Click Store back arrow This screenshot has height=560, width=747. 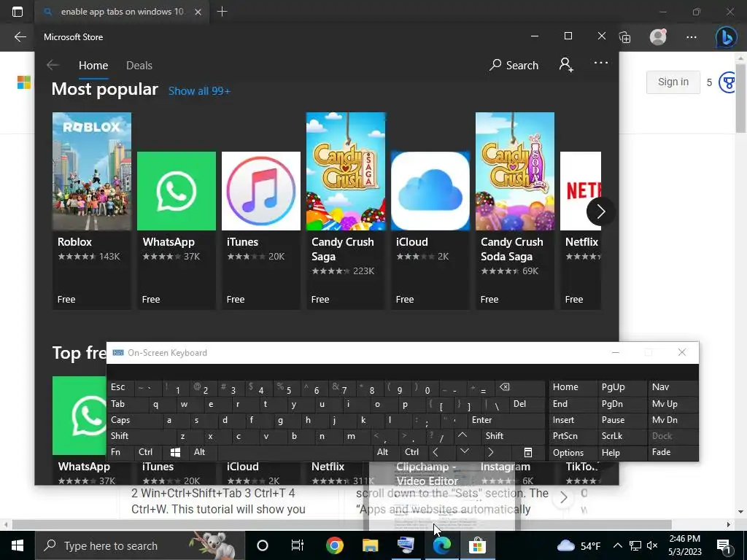point(53,65)
